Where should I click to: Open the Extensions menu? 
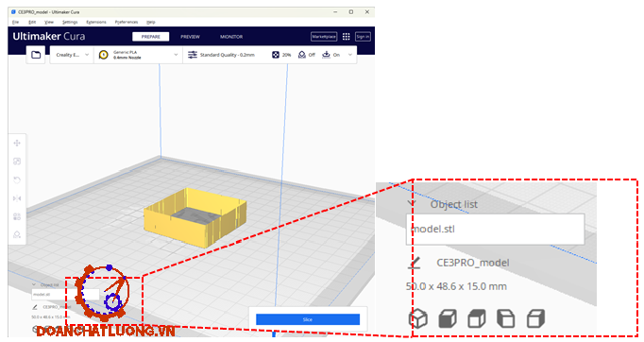pos(96,22)
